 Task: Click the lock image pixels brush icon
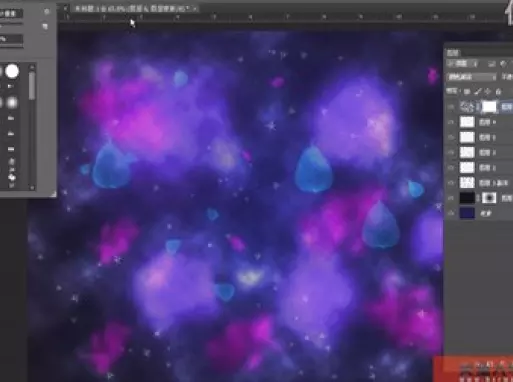pos(478,91)
